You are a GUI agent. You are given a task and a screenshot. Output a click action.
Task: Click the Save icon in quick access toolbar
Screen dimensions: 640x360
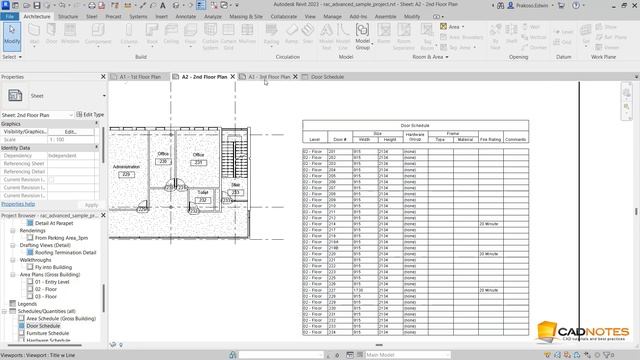[37, 5]
